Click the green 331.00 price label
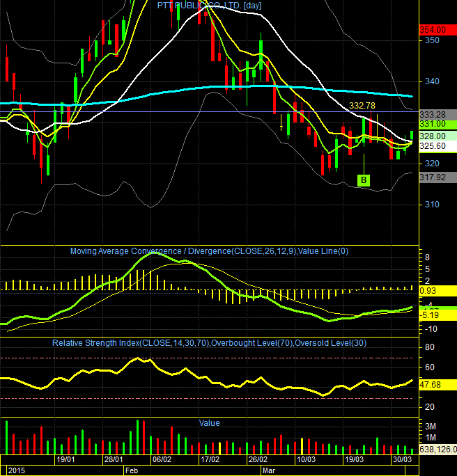Viewport: 457px width, 476px height. pyautogui.click(x=438, y=124)
